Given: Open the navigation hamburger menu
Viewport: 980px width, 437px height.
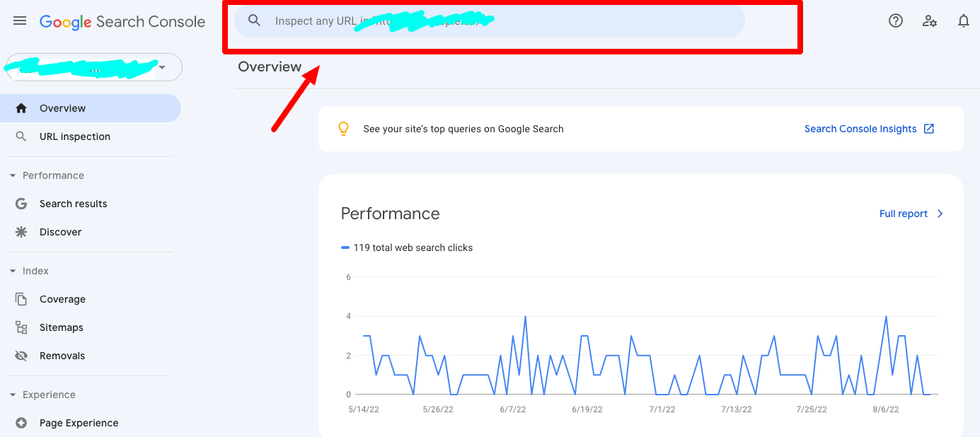Looking at the screenshot, I should (19, 21).
